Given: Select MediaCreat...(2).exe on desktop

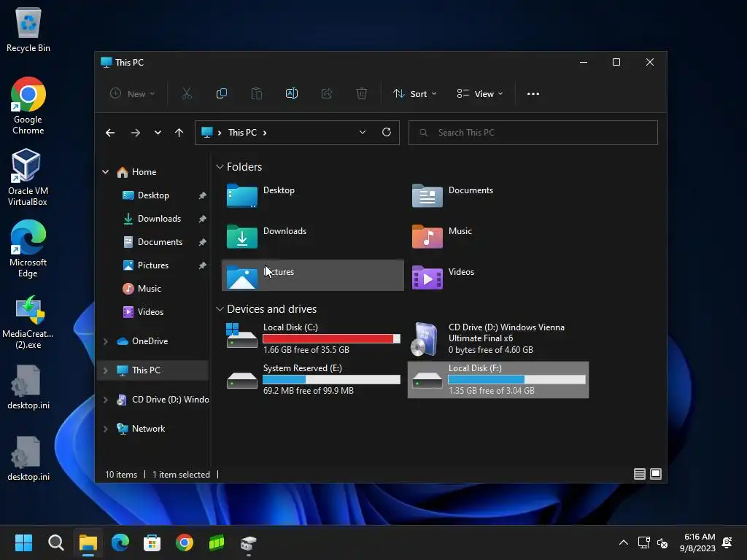Looking at the screenshot, I should [x=28, y=322].
